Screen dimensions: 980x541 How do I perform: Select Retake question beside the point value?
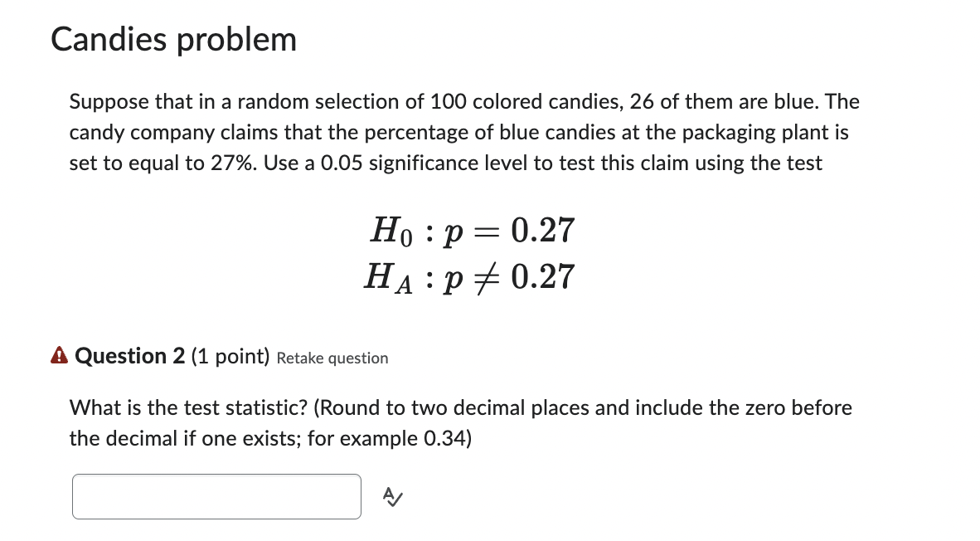point(332,358)
